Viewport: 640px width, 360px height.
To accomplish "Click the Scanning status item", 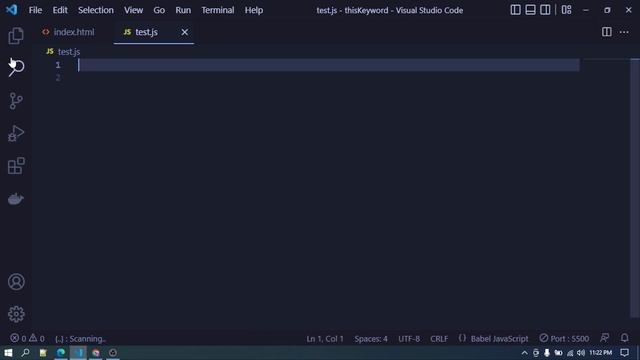I will coord(80,338).
